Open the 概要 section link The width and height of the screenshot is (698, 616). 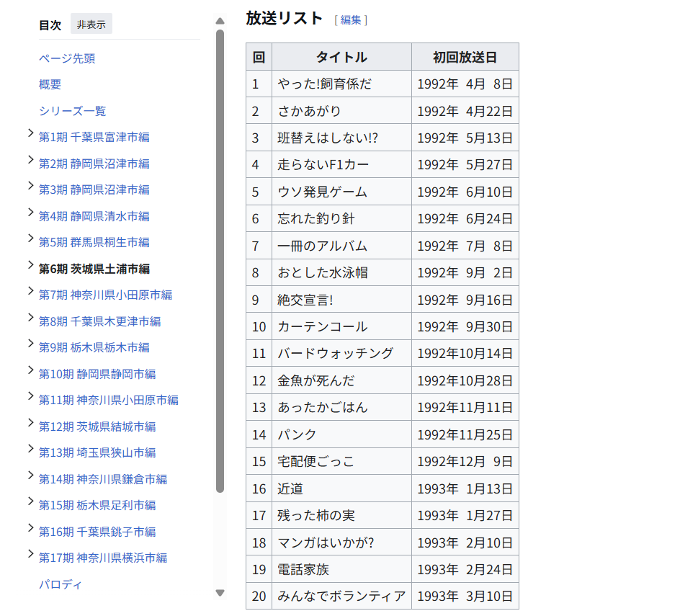[50, 84]
